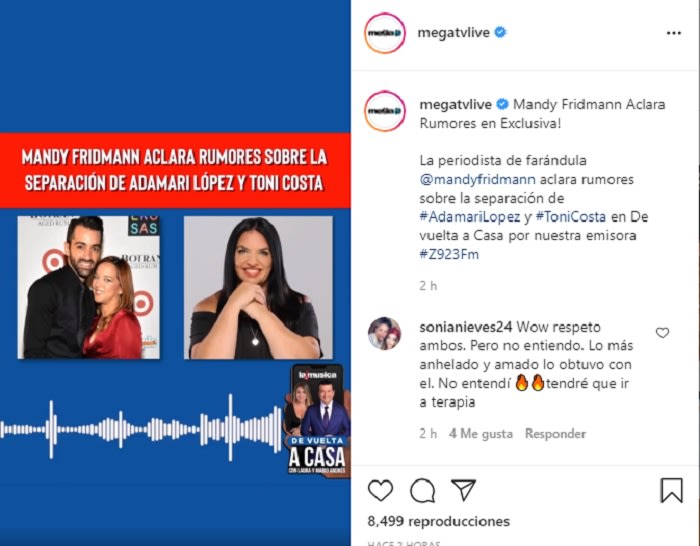The height and width of the screenshot is (546, 700).
Task: Open the @mandyfridmann mention link
Action: point(477,179)
